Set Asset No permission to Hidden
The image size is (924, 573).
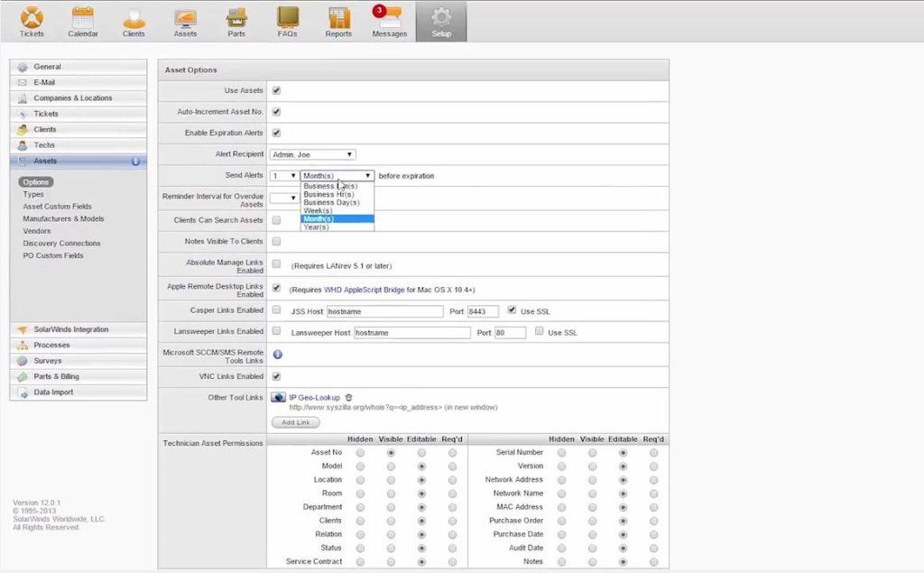[x=360, y=453]
